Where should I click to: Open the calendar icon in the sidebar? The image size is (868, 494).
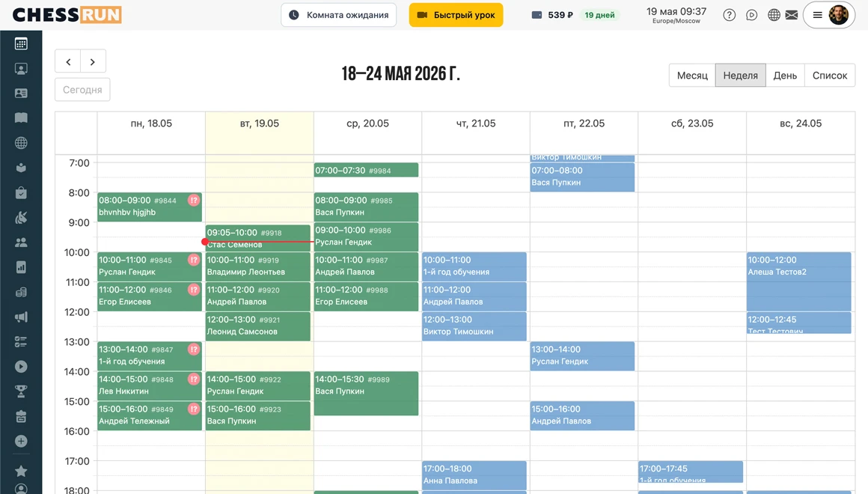click(x=21, y=43)
